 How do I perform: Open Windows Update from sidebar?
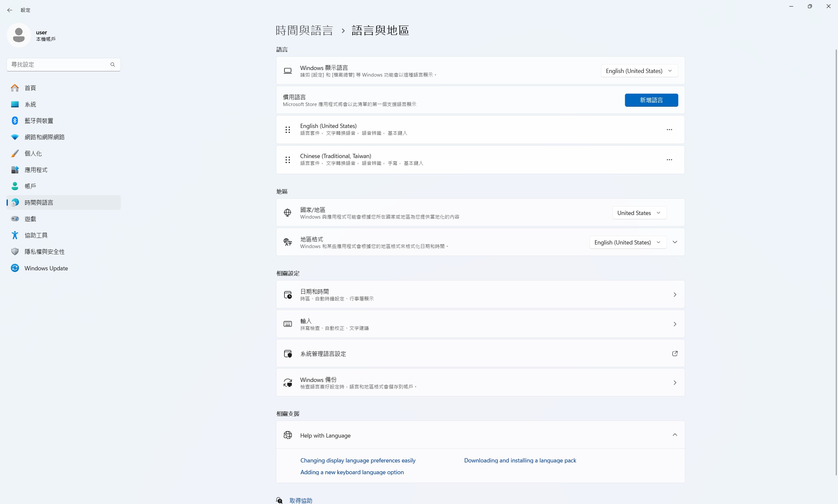coord(46,268)
